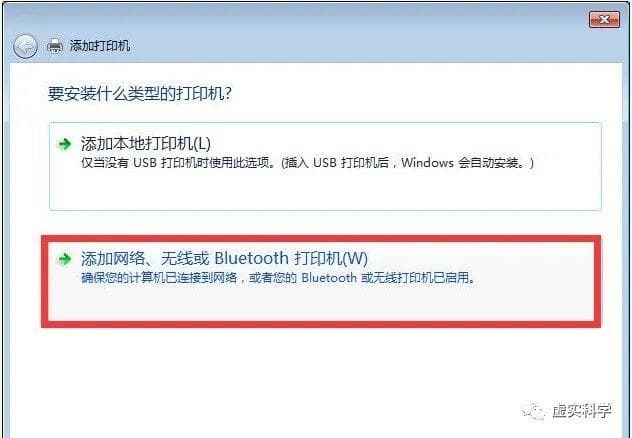Click the 添加打印机 window title text

tap(100, 46)
